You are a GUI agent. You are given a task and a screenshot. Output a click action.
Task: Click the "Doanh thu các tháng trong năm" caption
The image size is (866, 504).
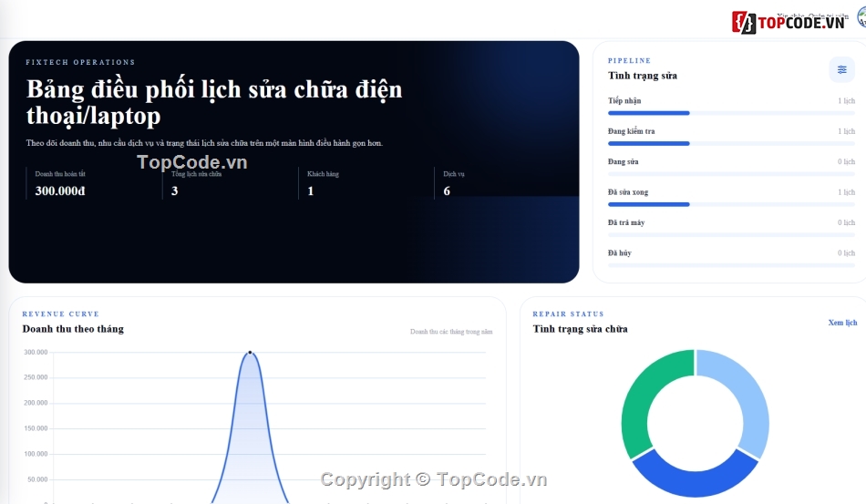coord(451,332)
